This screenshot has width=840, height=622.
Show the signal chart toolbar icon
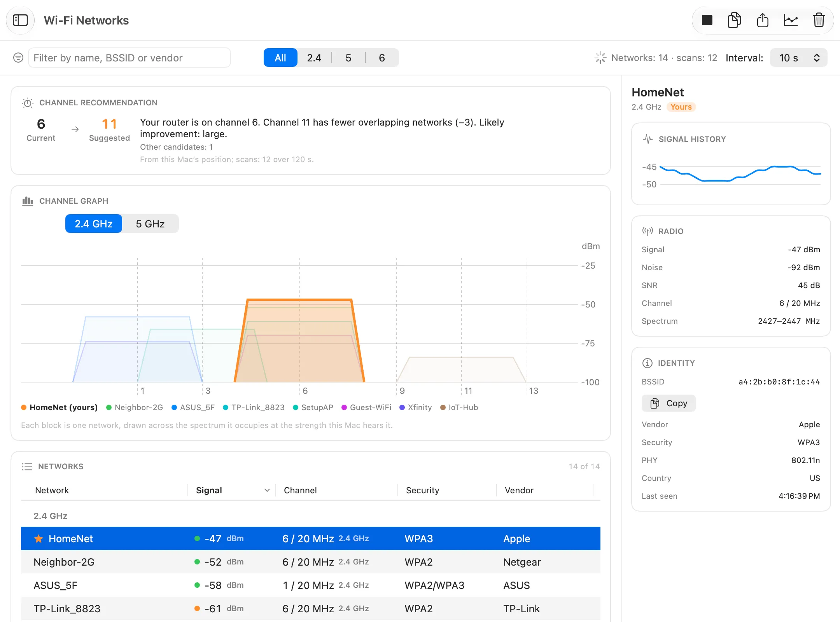[x=791, y=20]
